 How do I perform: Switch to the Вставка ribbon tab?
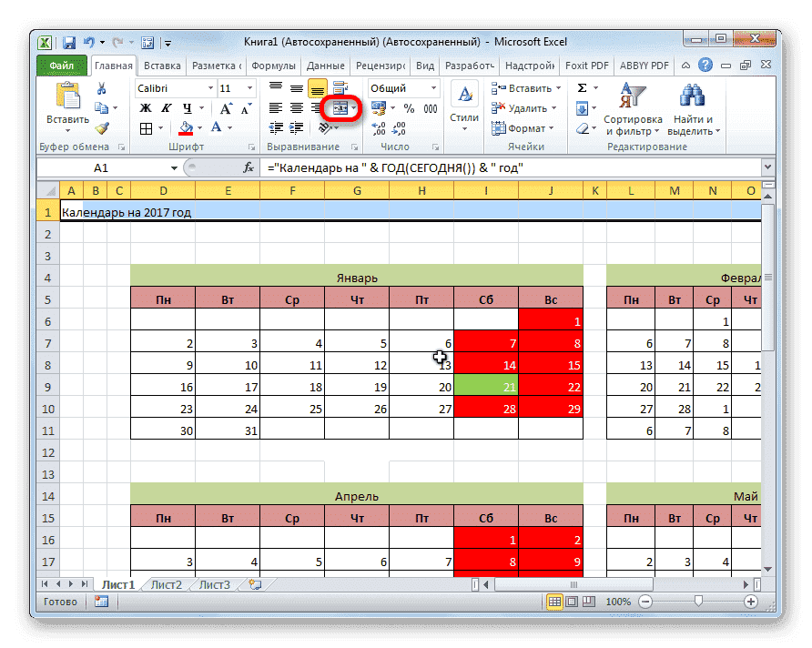(x=161, y=65)
